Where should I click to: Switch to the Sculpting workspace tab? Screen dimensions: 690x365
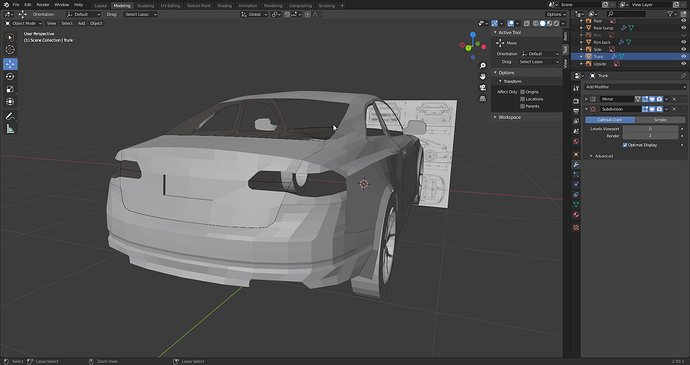[x=145, y=6]
